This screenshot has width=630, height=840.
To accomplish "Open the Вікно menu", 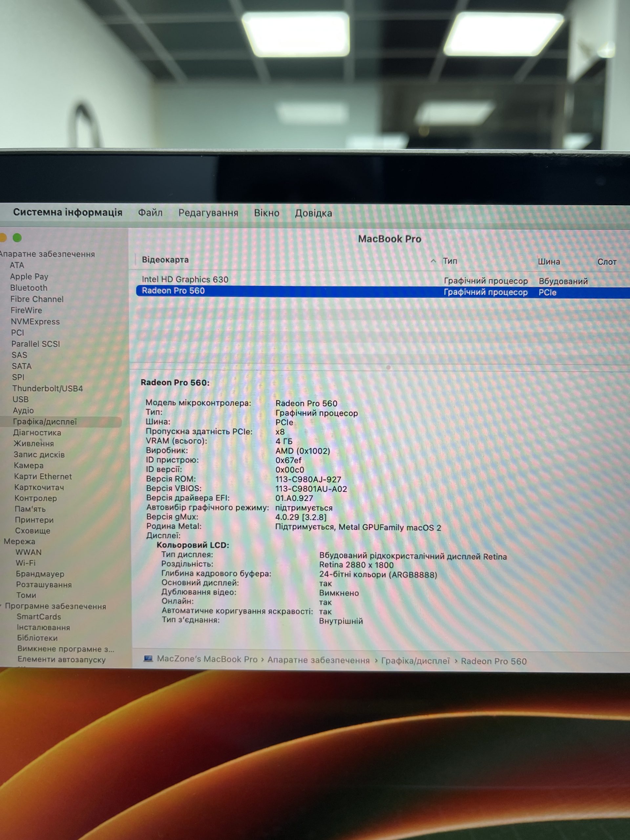I will 266,213.
